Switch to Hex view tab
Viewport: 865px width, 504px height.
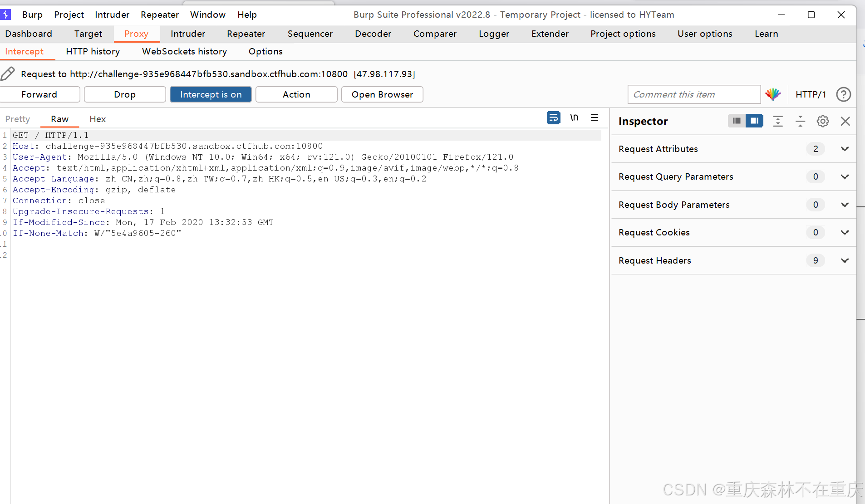point(98,119)
